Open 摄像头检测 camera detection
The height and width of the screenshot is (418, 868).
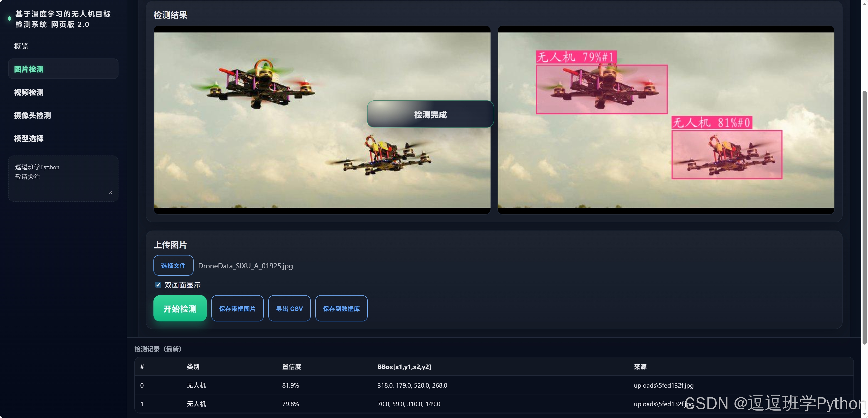(32, 115)
